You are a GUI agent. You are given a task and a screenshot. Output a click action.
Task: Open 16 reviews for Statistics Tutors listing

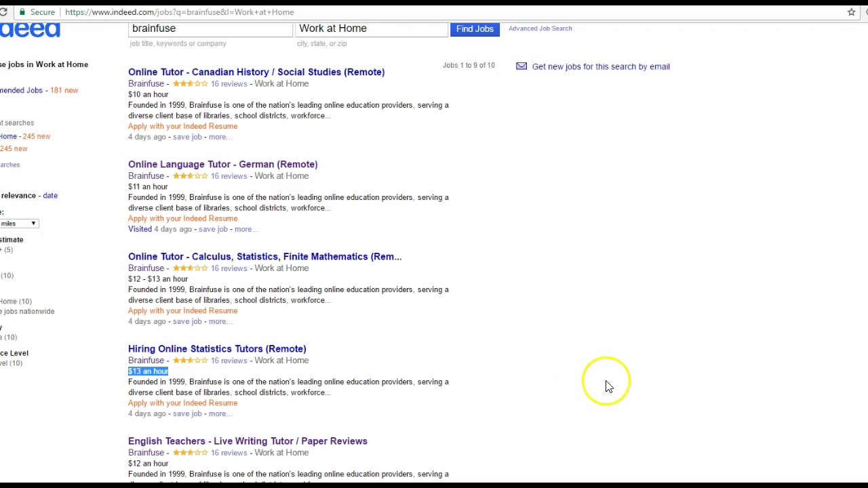(229, 361)
